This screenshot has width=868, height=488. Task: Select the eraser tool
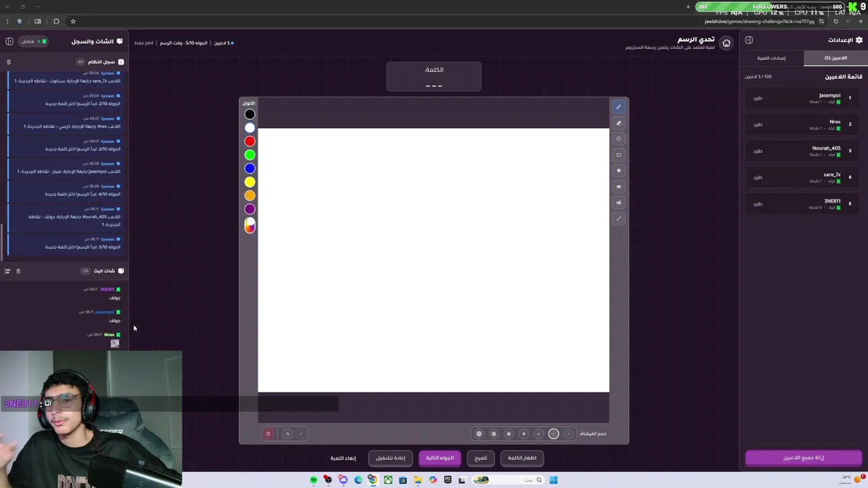point(618,123)
